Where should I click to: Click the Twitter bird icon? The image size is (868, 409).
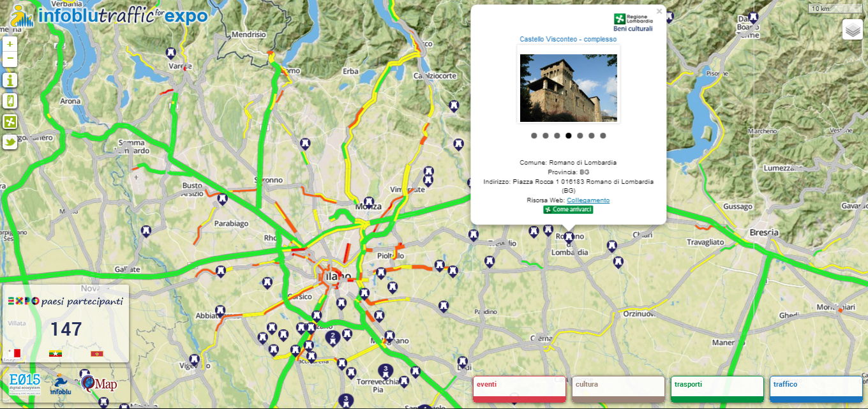pos(10,142)
